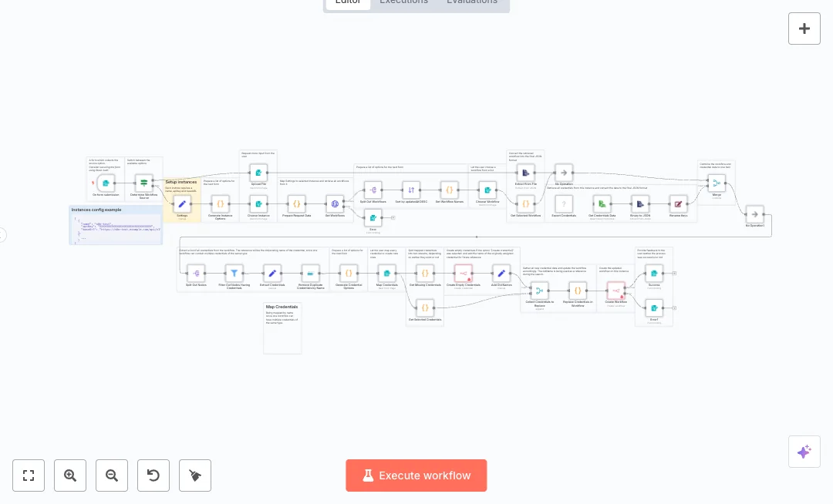Click the plus output after the Success node
Viewport: 833px width, 504px height.
[675, 274]
